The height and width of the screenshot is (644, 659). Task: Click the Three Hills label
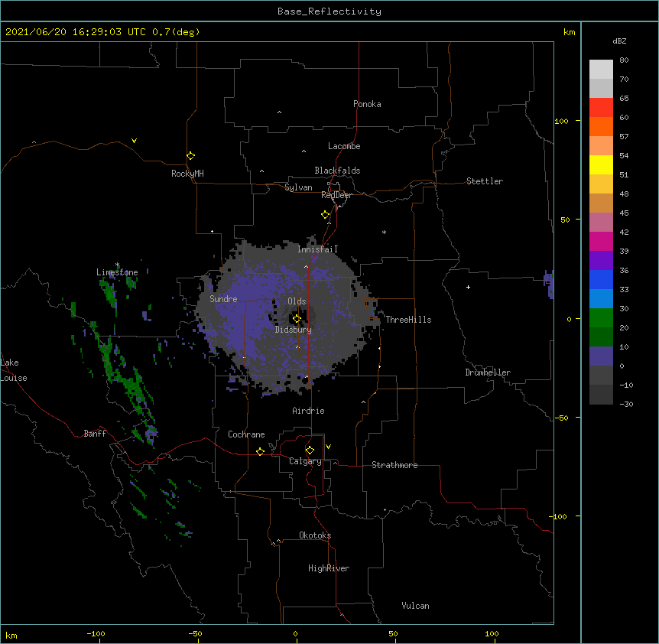pyautogui.click(x=408, y=320)
